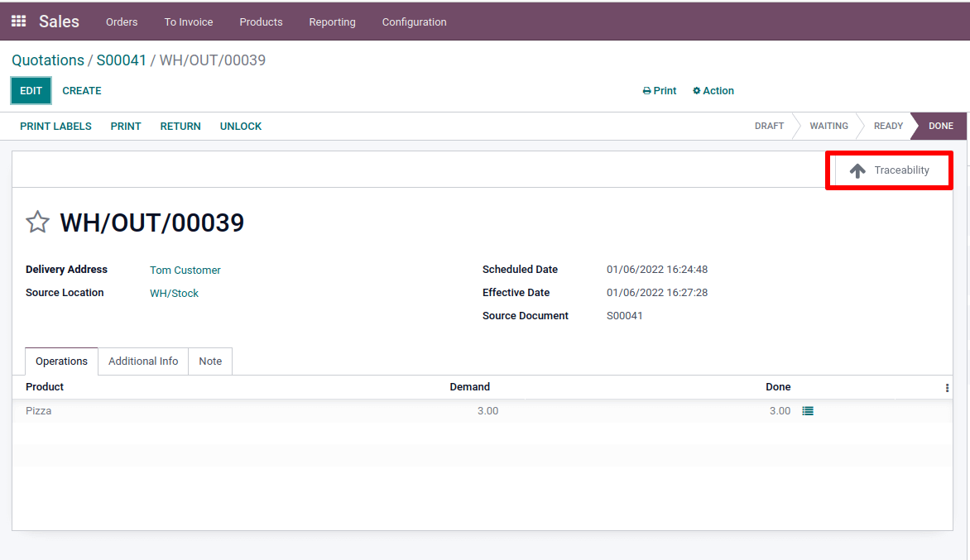
Task: Select the DONE status stage
Action: point(940,126)
